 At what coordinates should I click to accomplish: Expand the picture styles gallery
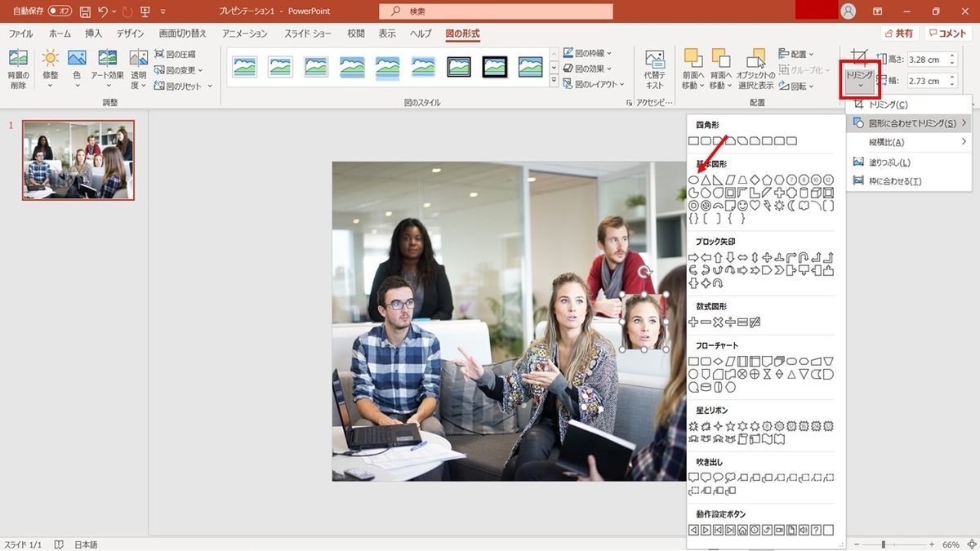[555, 82]
